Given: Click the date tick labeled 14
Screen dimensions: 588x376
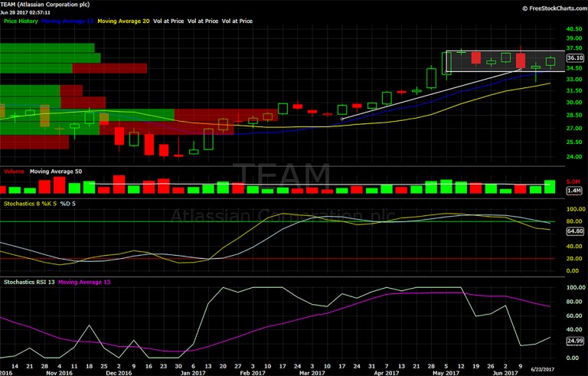Looking at the screenshot, I should [x=15, y=366].
